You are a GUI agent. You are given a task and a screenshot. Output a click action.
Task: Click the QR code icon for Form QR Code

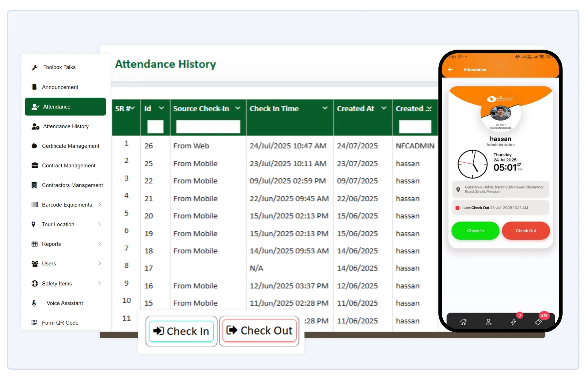tap(34, 323)
